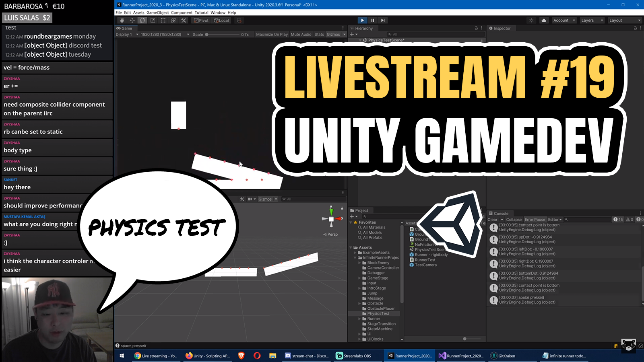The width and height of the screenshot is (644, 362).
Task: Open the Edit menu
Action: pos(128,12)
